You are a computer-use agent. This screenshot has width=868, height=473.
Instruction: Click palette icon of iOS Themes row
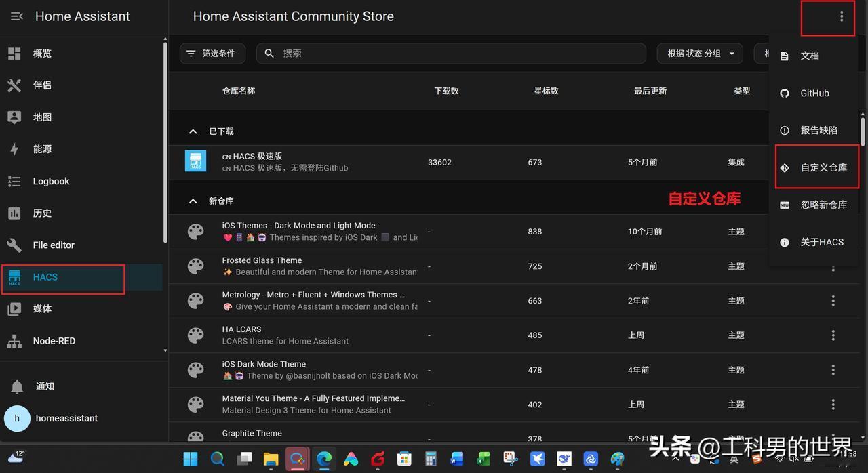tap(195, 232)
